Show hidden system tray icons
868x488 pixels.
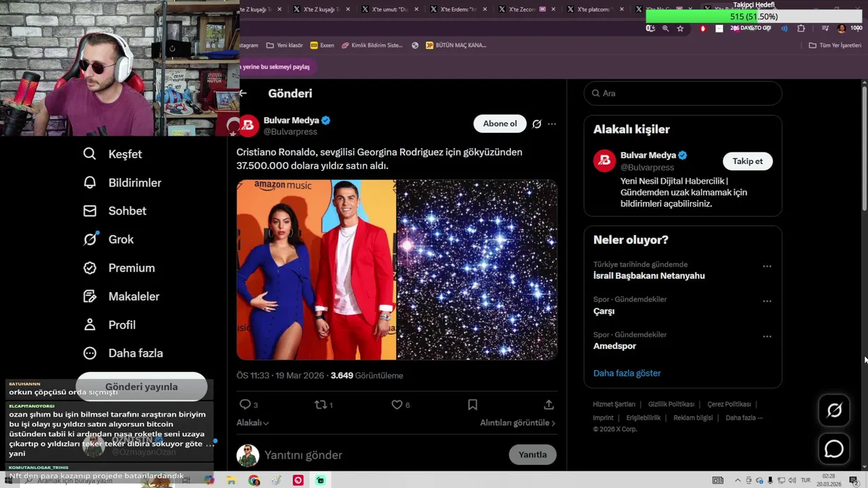tap(738, 481)
